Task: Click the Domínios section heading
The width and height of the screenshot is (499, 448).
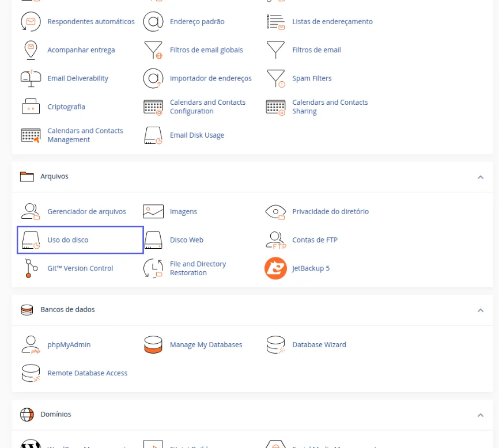Action: pos(56,414)
